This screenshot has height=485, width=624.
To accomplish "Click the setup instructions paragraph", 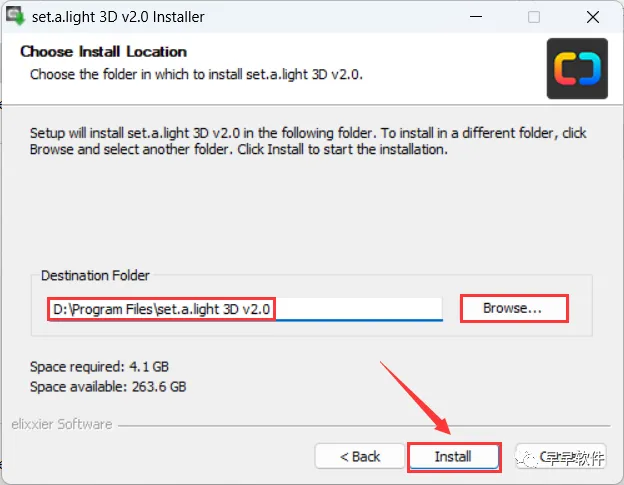I will point(308,141).
